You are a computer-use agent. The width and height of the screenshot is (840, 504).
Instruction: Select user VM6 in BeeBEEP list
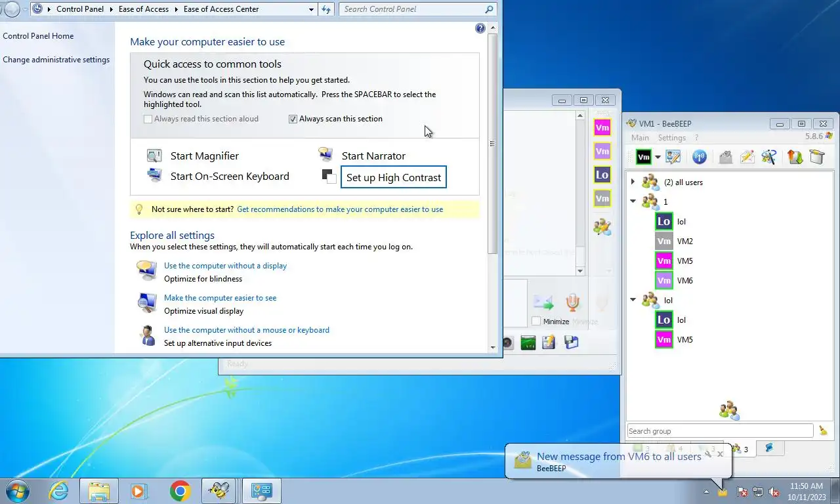(685, 280)
